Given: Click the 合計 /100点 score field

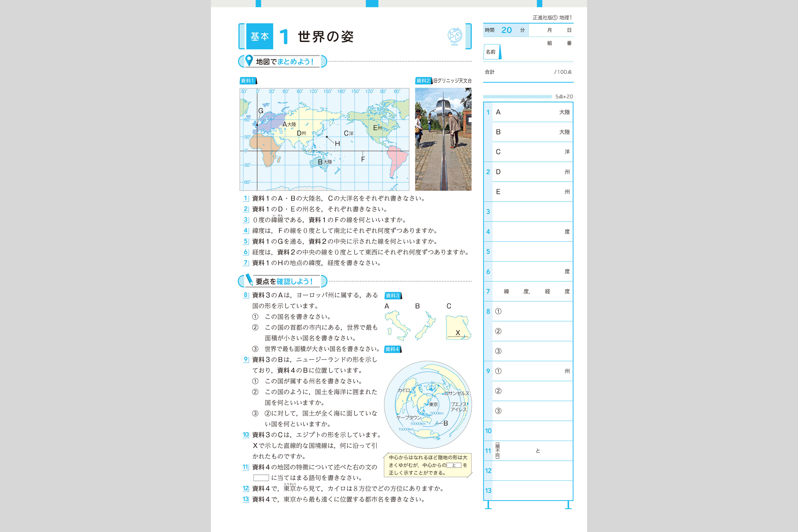Looking at the screenshot, I should [x=528, y=72].
